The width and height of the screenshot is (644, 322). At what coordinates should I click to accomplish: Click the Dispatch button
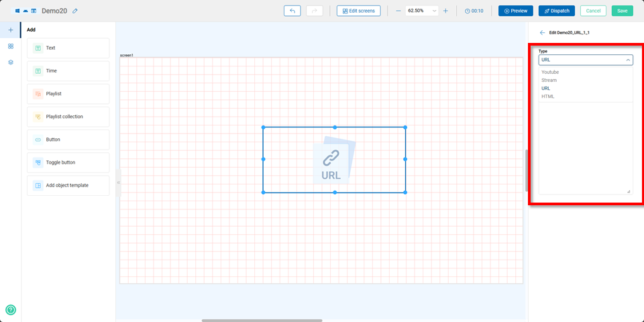tap(556, 11)
